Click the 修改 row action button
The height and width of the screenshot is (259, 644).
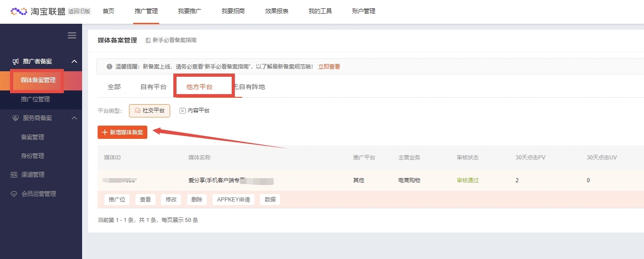point(171,200)
